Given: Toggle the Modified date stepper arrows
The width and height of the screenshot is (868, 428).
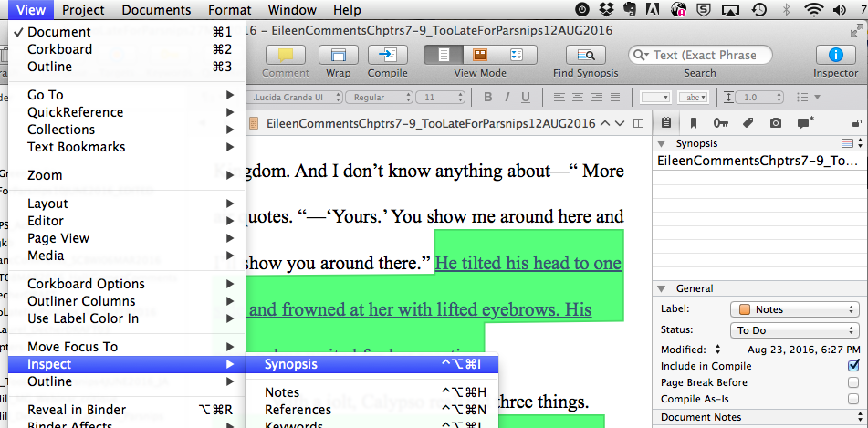Looking at the screenshot, I should (718, 350).
